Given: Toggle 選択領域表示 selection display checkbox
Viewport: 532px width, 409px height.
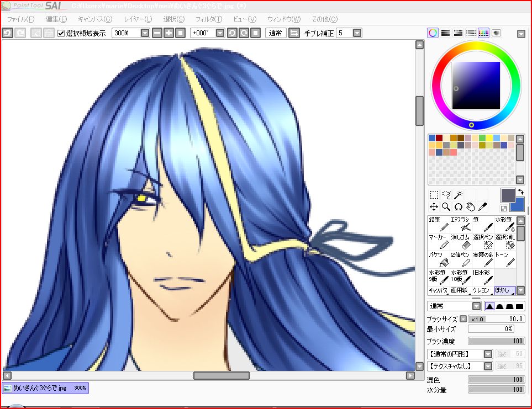Looking at the screenshot, I should (61, 33).
